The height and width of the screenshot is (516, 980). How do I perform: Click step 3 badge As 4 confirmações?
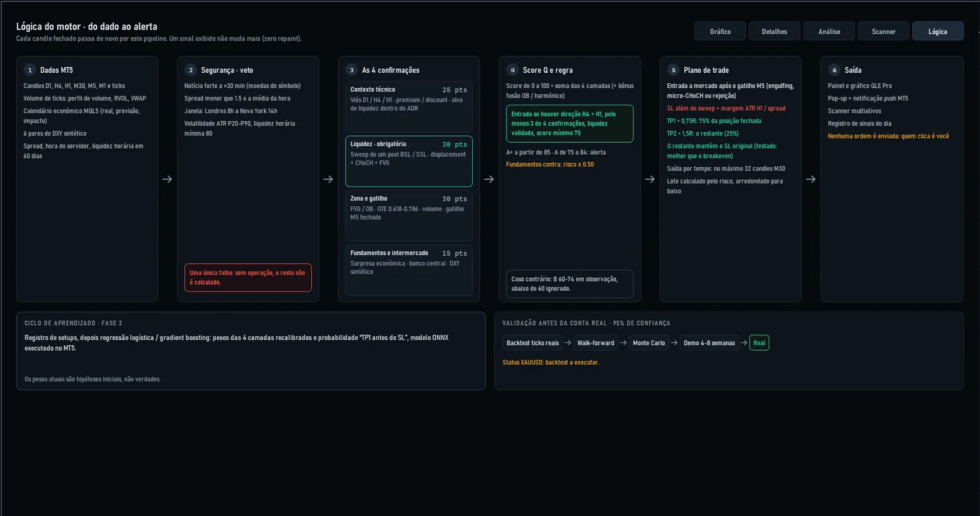(x=352, y=70)
